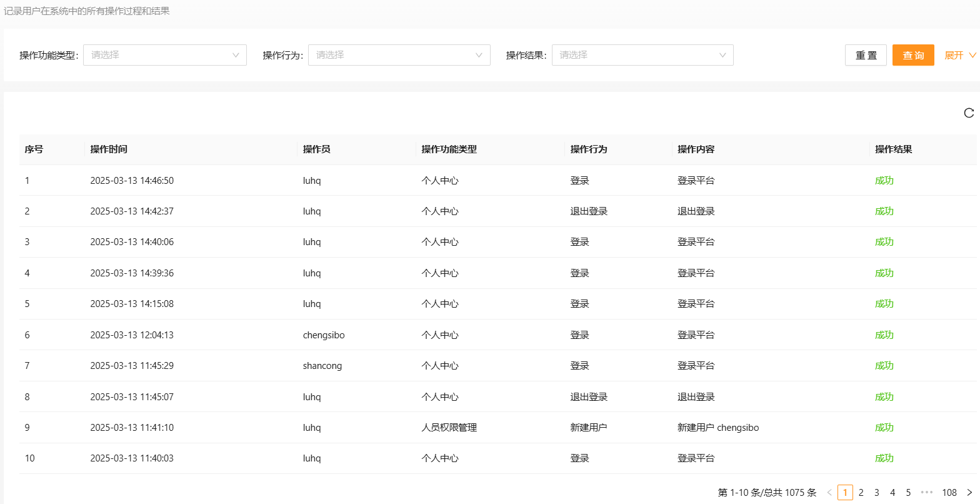Click the operator name shancong in row 7
980x504 pixels.
coord(322,366)
